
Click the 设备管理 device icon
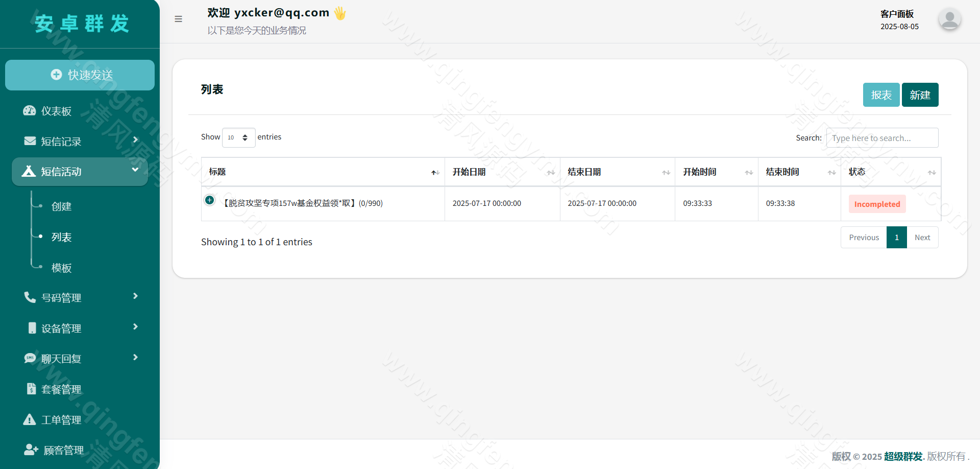[x=32, y=328]
